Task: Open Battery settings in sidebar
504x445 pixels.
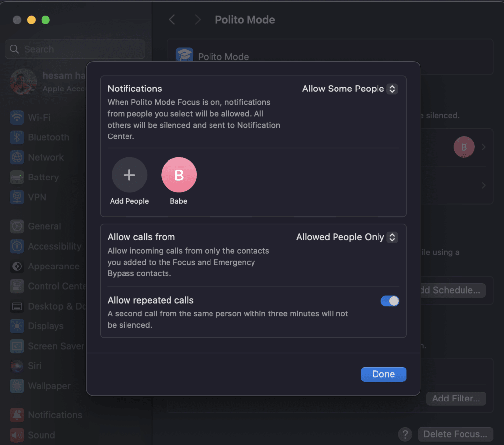Action: [43, 177]
